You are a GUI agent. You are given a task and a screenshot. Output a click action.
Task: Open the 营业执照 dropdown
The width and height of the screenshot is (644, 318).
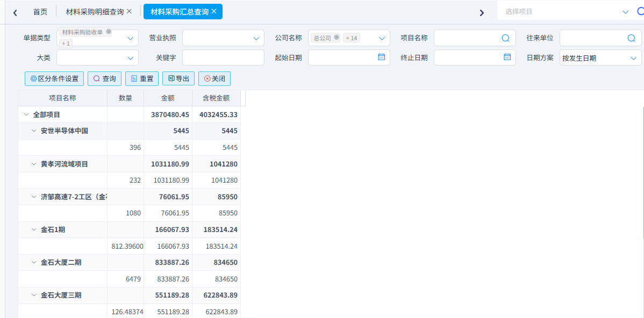click(x=256, y=38)
